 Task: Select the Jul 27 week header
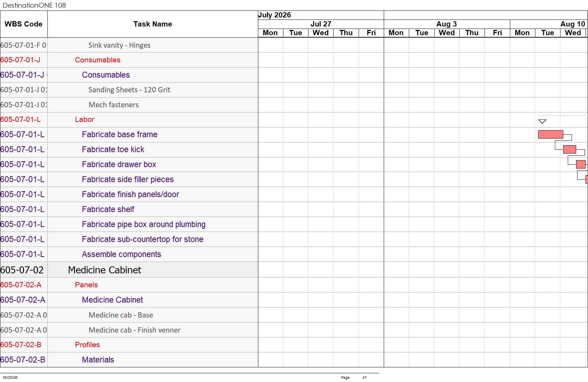pos(321,24)
